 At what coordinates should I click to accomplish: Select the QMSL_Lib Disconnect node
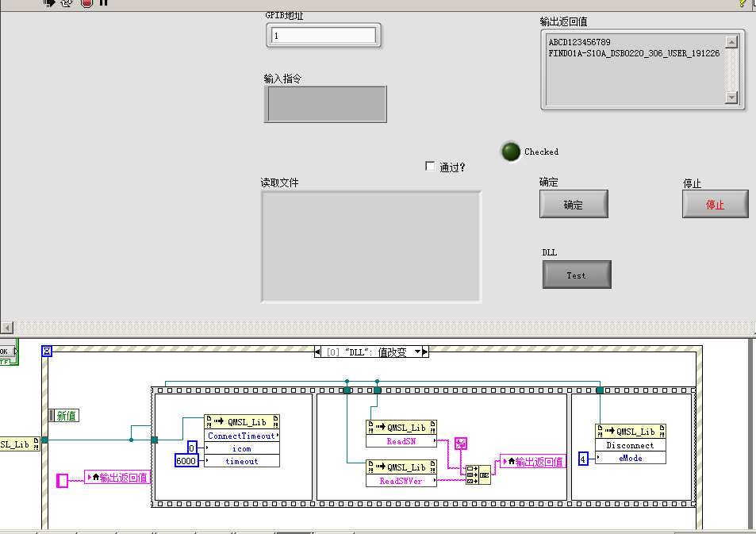point(630,444)
